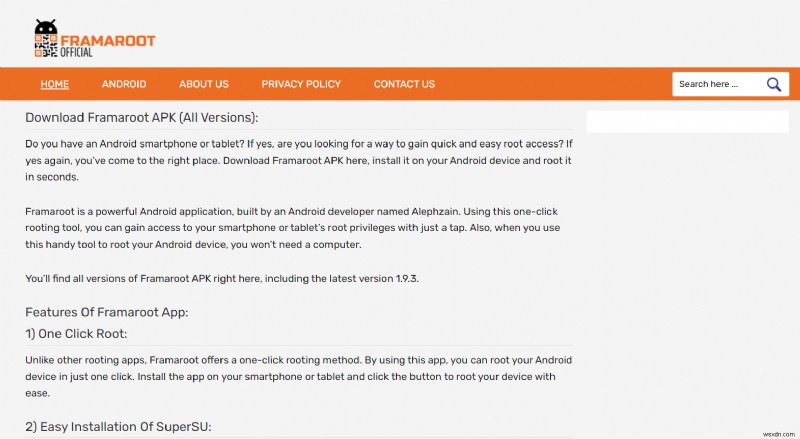Go to the ANDROID menu page
Viewport: 800px width, 439px height.
click(x=124, y=84)
